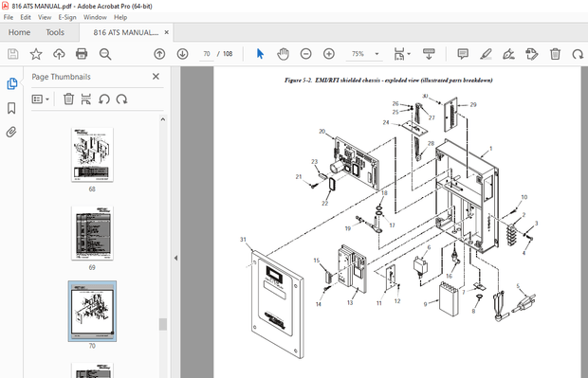588x378 pixels.
Task: Open the fit page options dropdown
Action: pos(402,54)
